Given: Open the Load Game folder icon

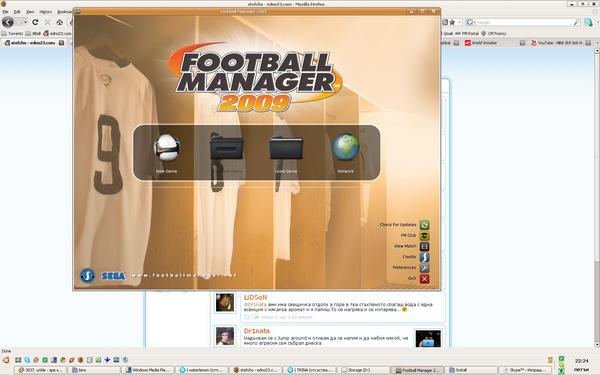Looking at the screenshot, I should (286, 148).
